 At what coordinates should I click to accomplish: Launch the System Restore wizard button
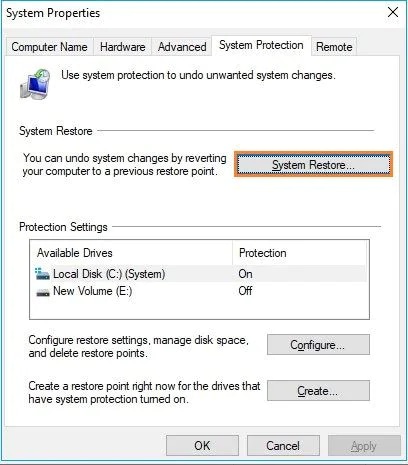coord(313,164)
